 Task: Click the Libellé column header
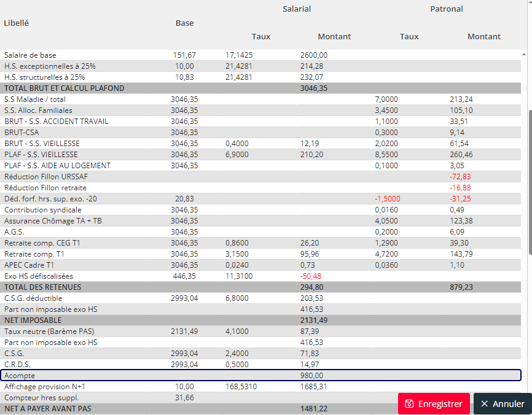pos(17,23)
